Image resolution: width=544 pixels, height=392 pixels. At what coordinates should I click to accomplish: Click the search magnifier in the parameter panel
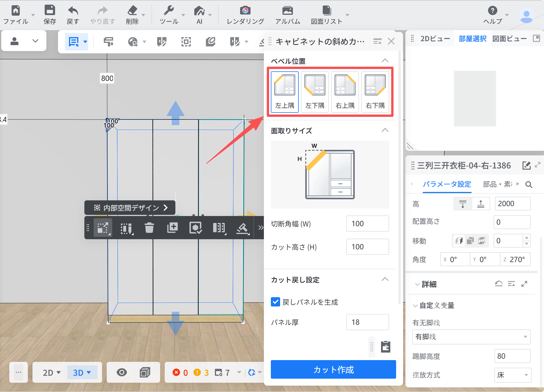tap(529, 184)
